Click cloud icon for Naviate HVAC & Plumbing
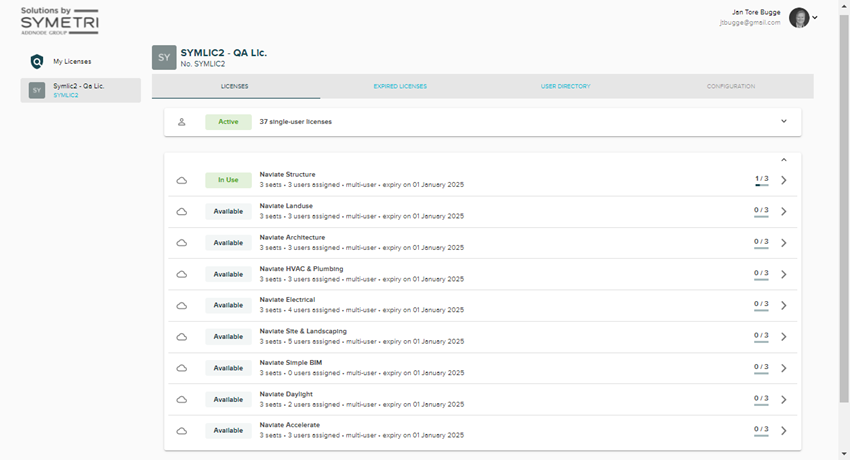This screenshot has height=460, width=850. pos(182,275)
